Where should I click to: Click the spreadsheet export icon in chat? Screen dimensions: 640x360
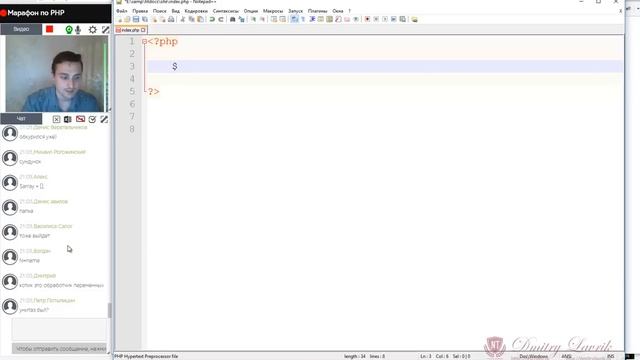click(68, 119)
